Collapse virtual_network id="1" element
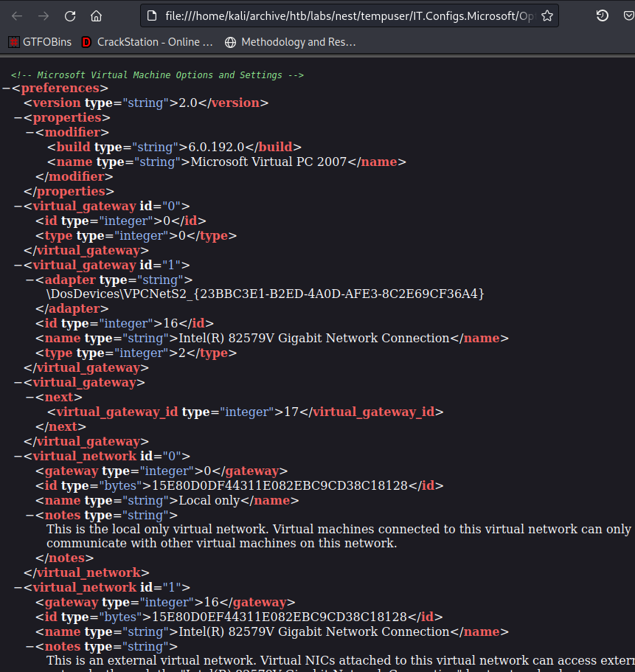This screenshot has width=635, height=672. (x=18, y=588)
